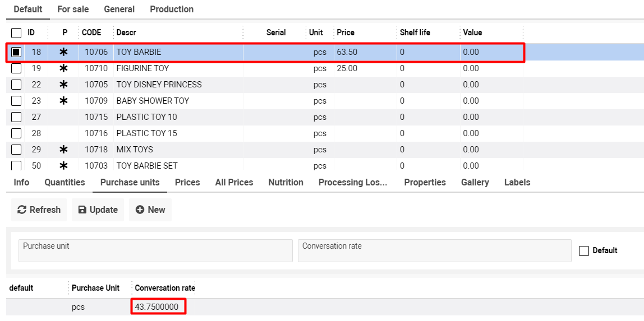Screen dimensions: 644x321
Task: Focus the Conversation rate input field
Action: pyautogui.click(x=434, y=251)
